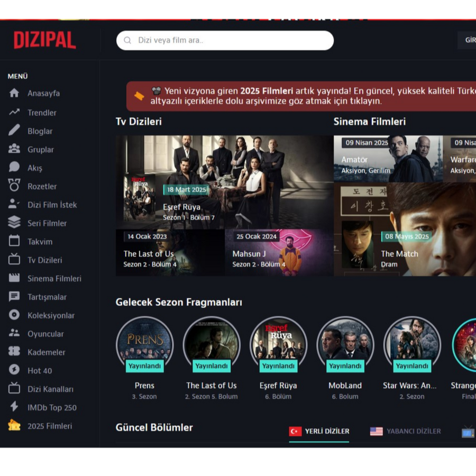Open the Warfare movie card

(x=460, y=159)
